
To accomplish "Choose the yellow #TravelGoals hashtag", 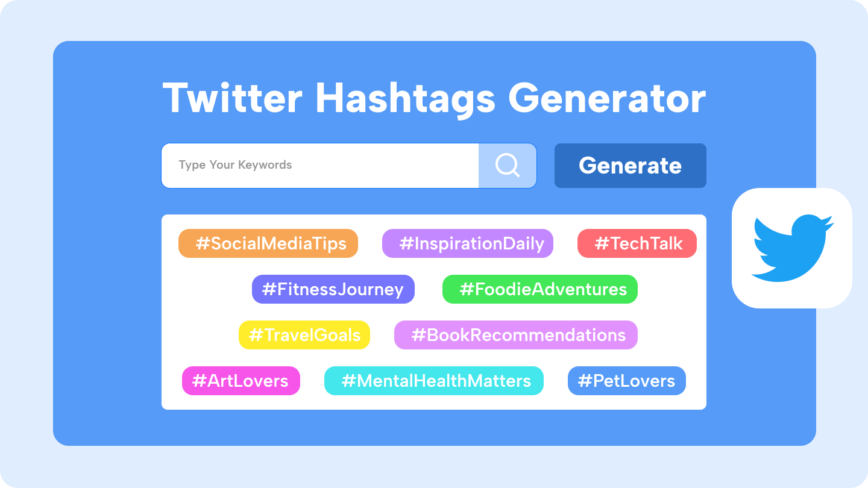I will tap(304, 335).
